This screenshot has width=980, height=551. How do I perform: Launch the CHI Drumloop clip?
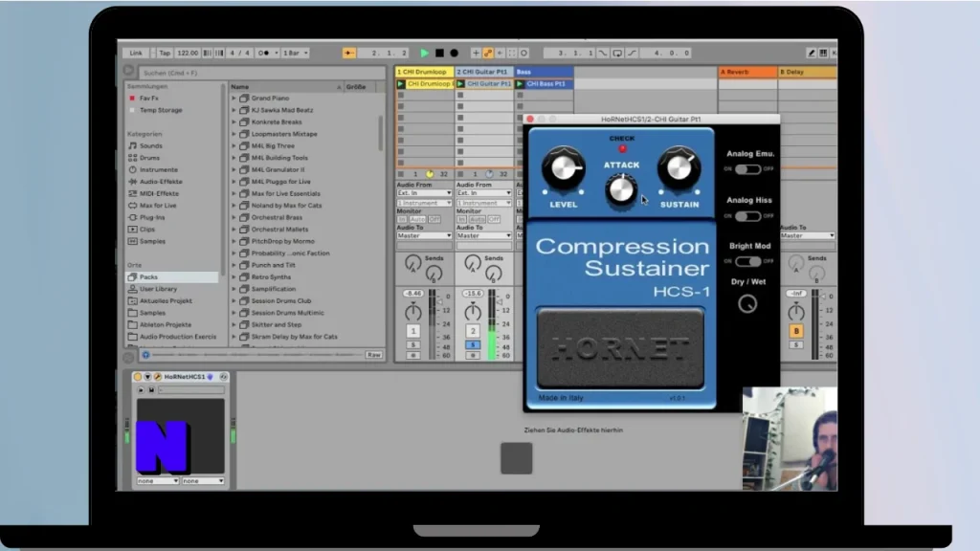point(401,84)
